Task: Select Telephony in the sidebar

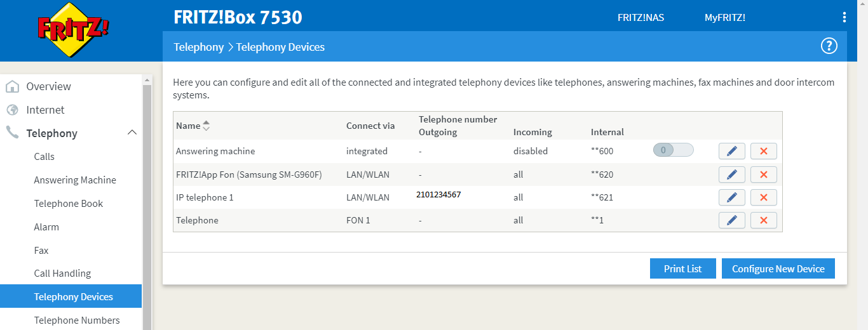Action: tap(51, 133)
